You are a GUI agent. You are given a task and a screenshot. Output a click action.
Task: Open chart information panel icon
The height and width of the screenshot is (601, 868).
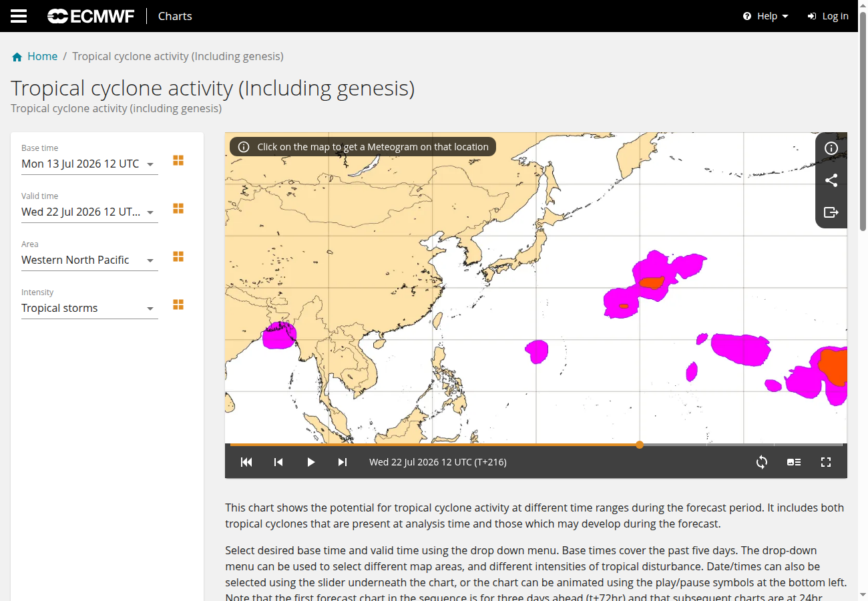[831, 148]
